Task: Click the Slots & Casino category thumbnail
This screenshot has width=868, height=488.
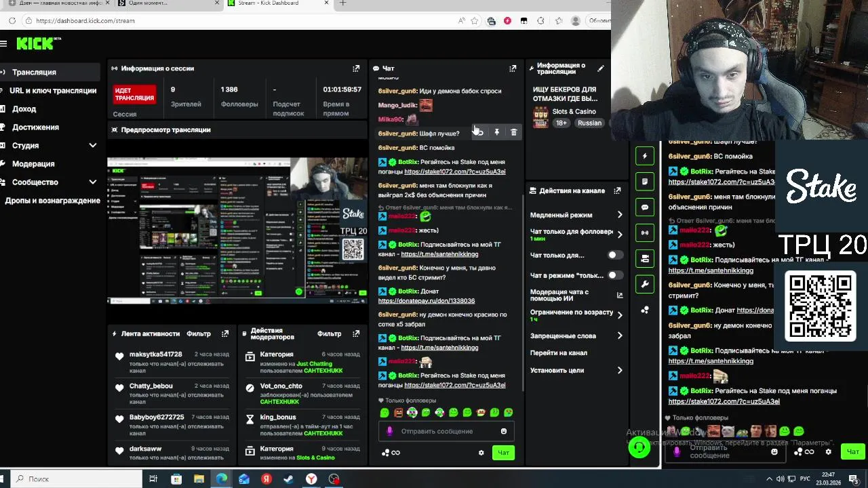Action: (540, 117)
